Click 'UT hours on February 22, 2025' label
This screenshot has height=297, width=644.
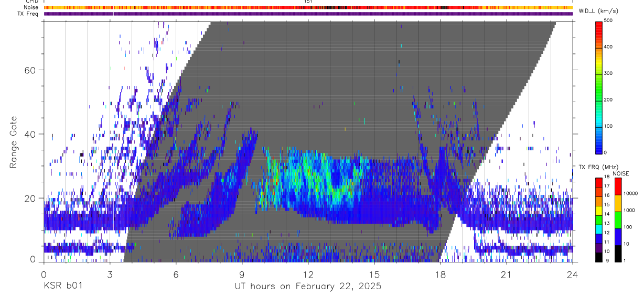pyautogui.click(x=308, y=287)
